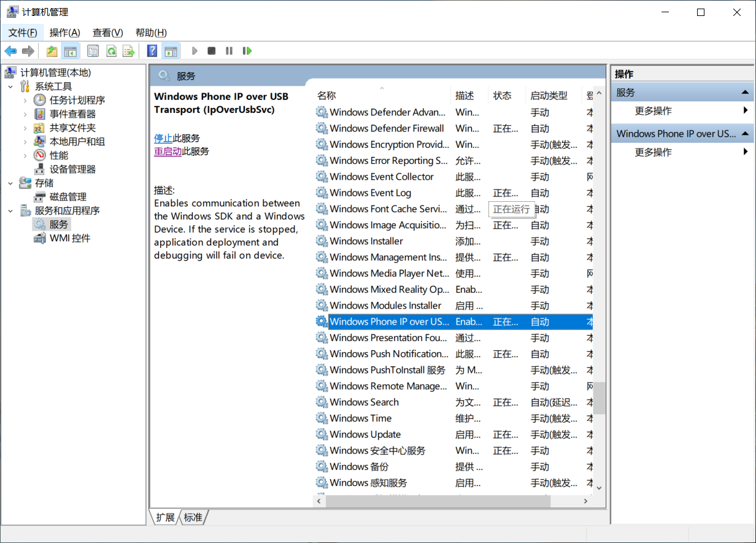Expand the 性能 node arrow
The image size is (756, 543).
pyautogui.click(x=25, y=155)
